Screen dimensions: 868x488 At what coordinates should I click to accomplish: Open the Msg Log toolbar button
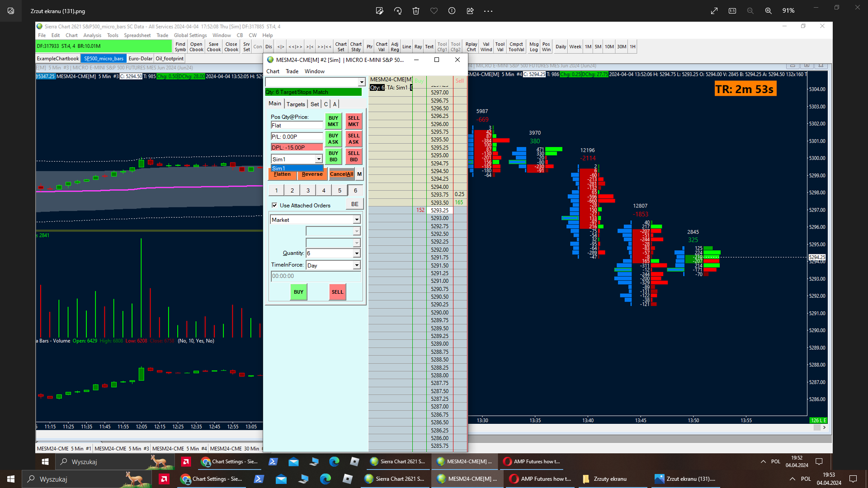(534, 47)
